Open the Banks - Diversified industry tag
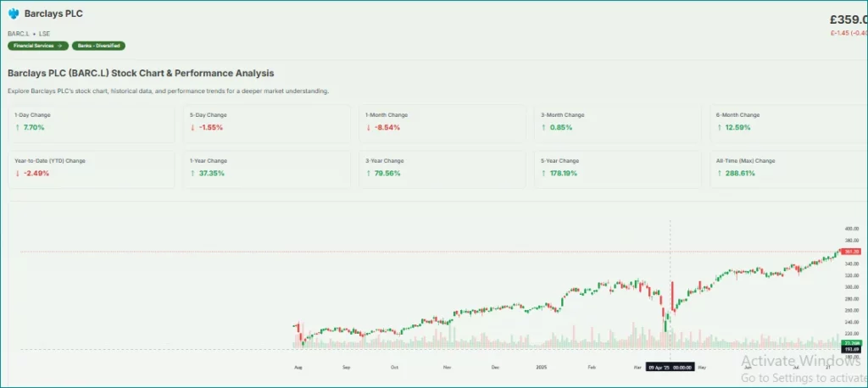Viewport: 868px width, 388px height. click(x=99, y=45)
